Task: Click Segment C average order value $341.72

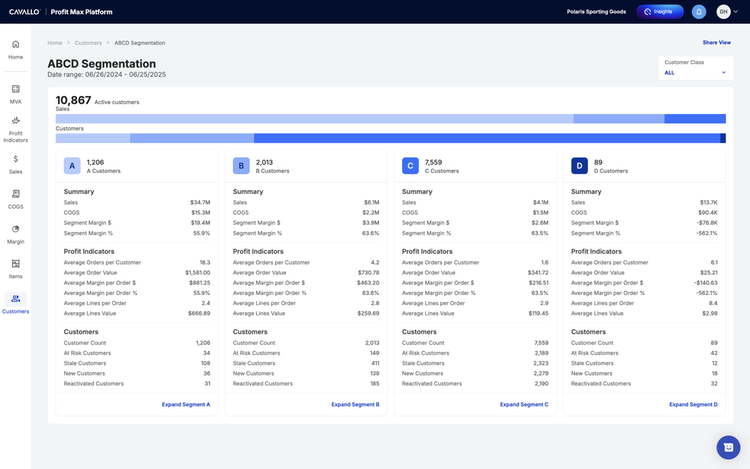Action: (x=538, y=273)
